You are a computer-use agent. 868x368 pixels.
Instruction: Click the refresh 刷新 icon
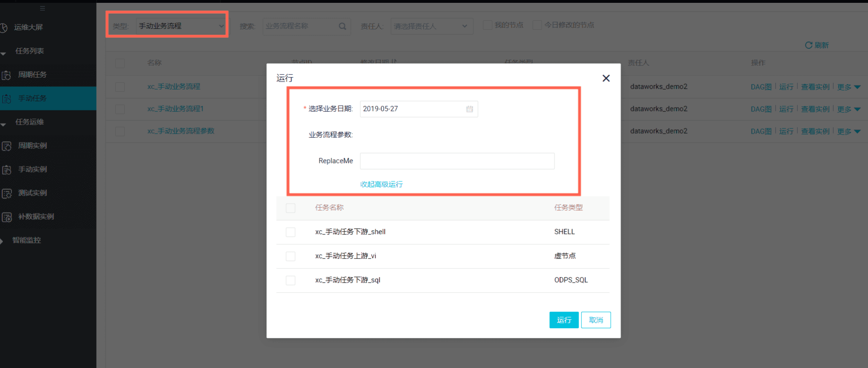pyautogui.click(x=808, y=45)
